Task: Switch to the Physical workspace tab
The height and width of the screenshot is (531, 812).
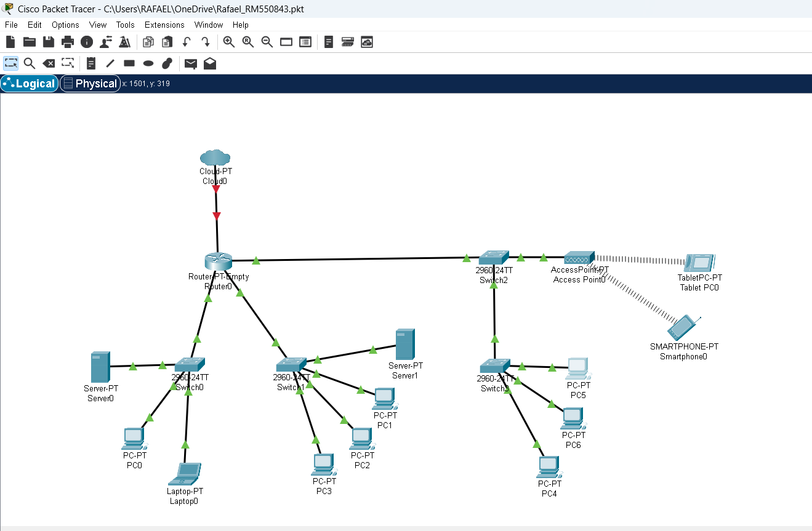Action: pyautogui.click(x=90, y=84)
